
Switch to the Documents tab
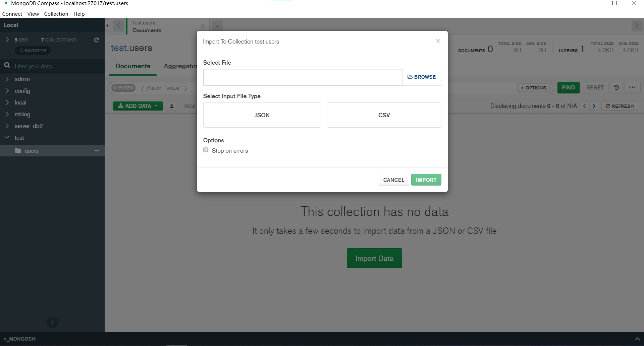(x=132, y=66)
